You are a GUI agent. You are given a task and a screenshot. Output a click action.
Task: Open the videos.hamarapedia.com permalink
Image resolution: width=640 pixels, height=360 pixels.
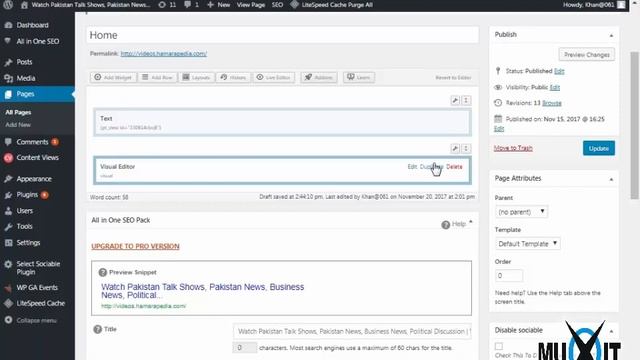click(164, 53)
